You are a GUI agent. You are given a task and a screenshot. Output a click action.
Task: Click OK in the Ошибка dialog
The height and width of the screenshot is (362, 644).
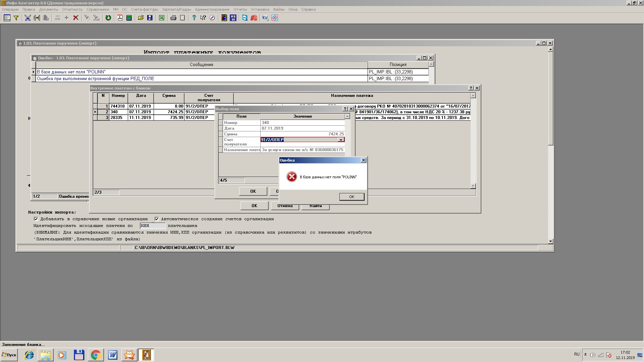click(x=352, y=197)
